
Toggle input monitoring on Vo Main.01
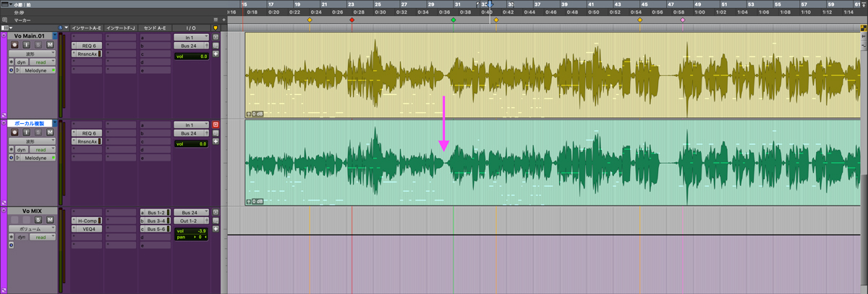click(27, 45)
